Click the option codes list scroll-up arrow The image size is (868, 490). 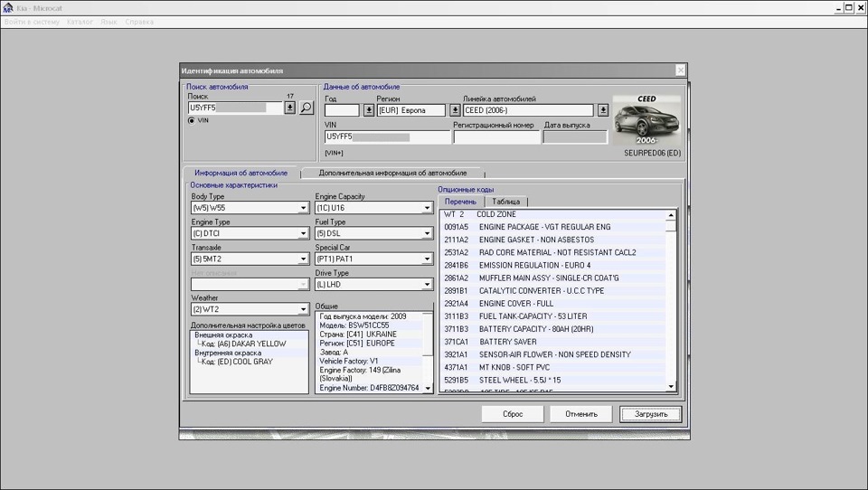tap(671, 215)
